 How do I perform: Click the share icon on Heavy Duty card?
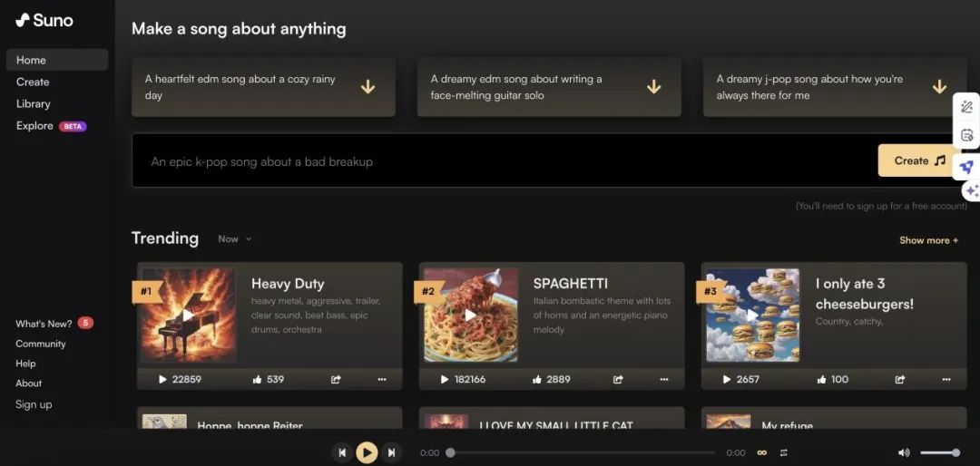[336, 379]
